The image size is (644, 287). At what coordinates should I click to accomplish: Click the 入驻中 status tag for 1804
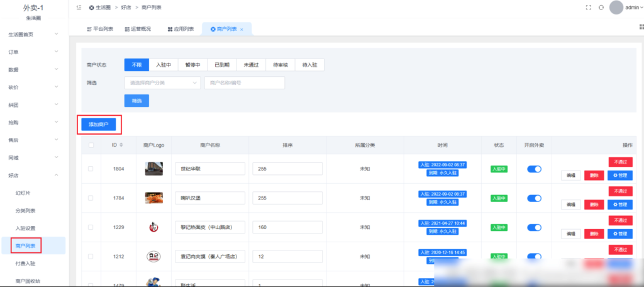pyautogui.click(x=499, y=169)
